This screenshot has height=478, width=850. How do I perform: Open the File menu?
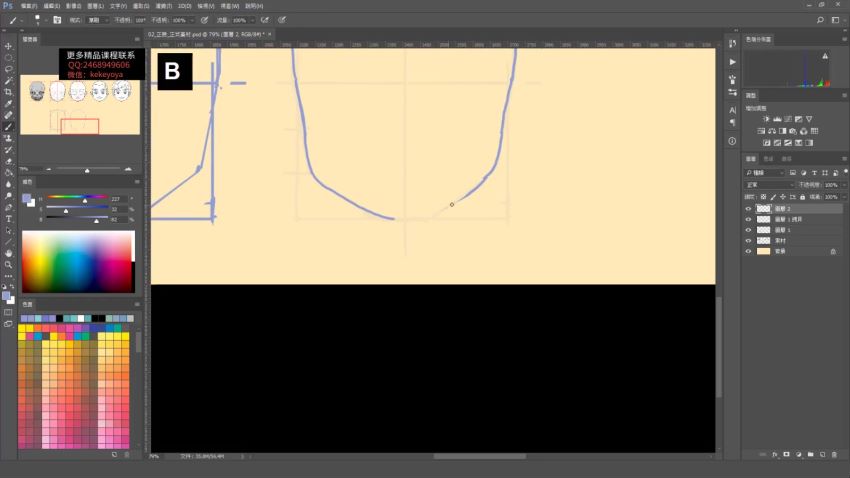coord(29,5)
